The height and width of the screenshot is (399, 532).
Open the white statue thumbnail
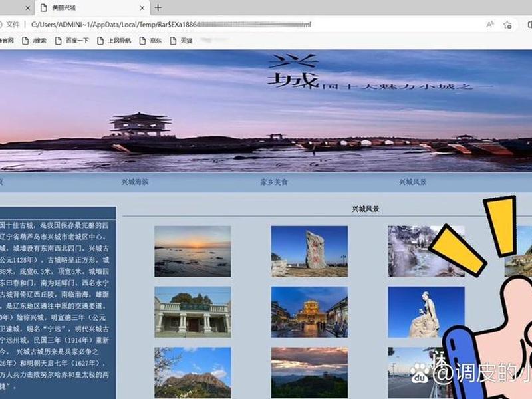click(x=426, y=312)
